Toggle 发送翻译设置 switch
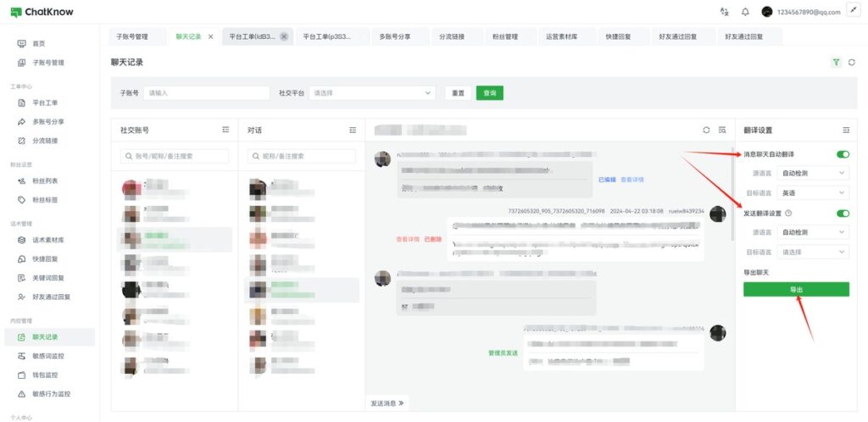Image resolution: width=868 pixels, height=422 pixels. pyautogui.click(x=843, y=214)
